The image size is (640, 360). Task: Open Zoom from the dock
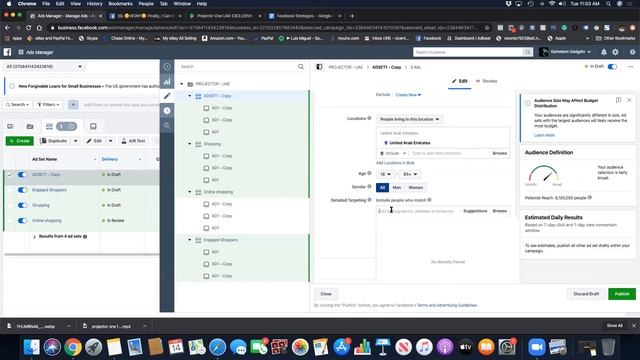[536, 347]
